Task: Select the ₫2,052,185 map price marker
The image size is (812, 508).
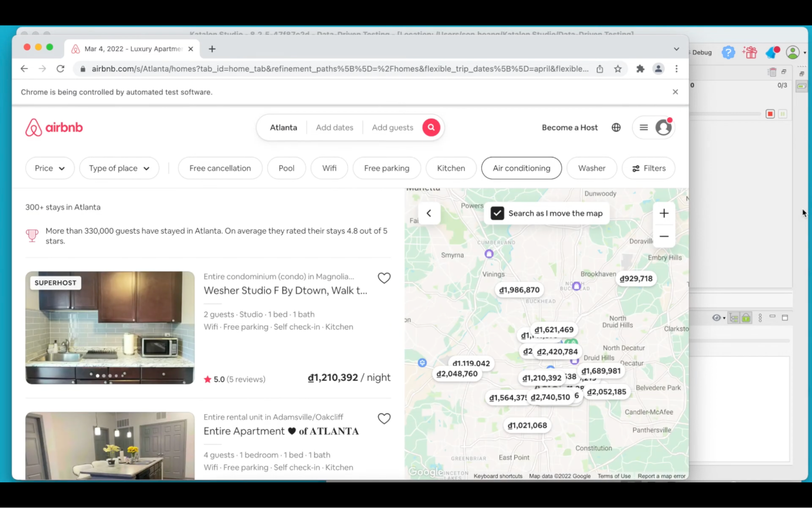Action: pos(606,392)
